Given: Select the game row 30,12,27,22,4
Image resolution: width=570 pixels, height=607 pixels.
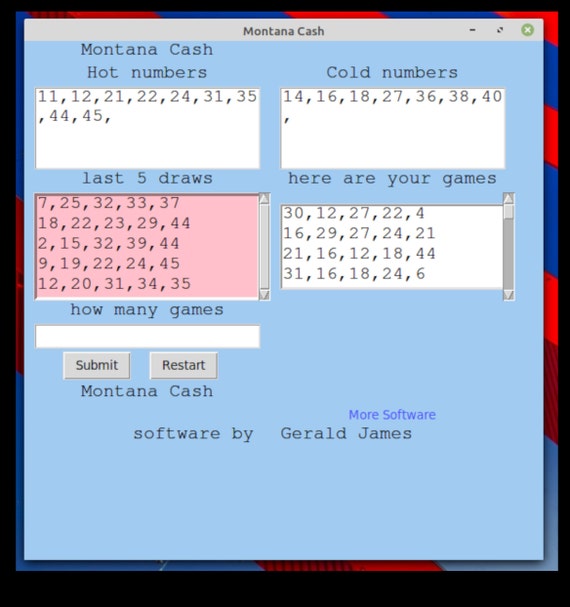Looking at the screenshot, I should tap(392, 213).
